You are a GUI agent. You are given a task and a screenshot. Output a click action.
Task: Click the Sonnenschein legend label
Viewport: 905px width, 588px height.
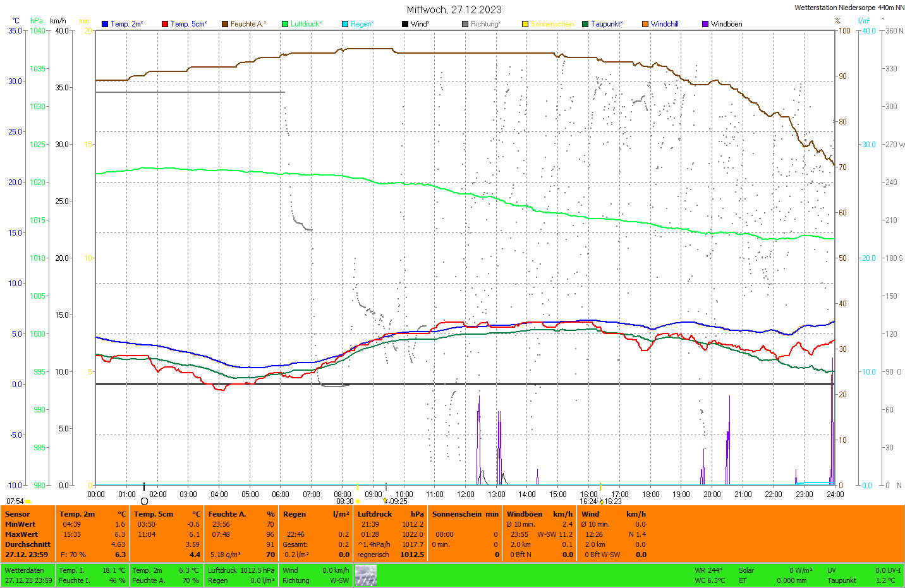pyautogui.click(x=552, y=24)
